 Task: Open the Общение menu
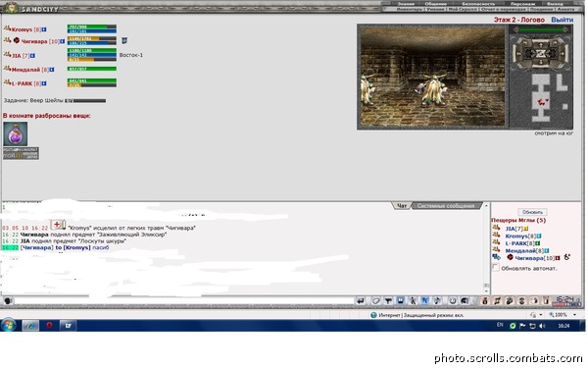click(435, 4)
